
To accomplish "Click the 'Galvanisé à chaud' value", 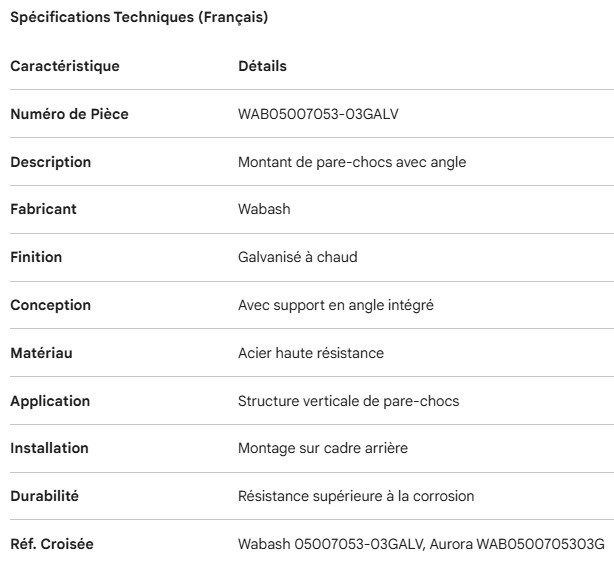I will (x=298, y=257).
